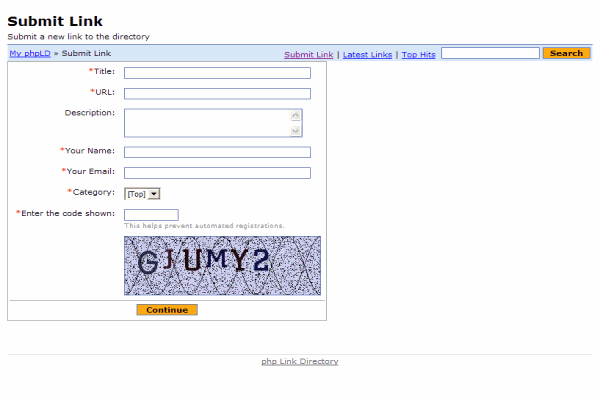The height and width of the screenshot is (400, 600).
Task: Open the Latest Links page
Action: point(367,54)
